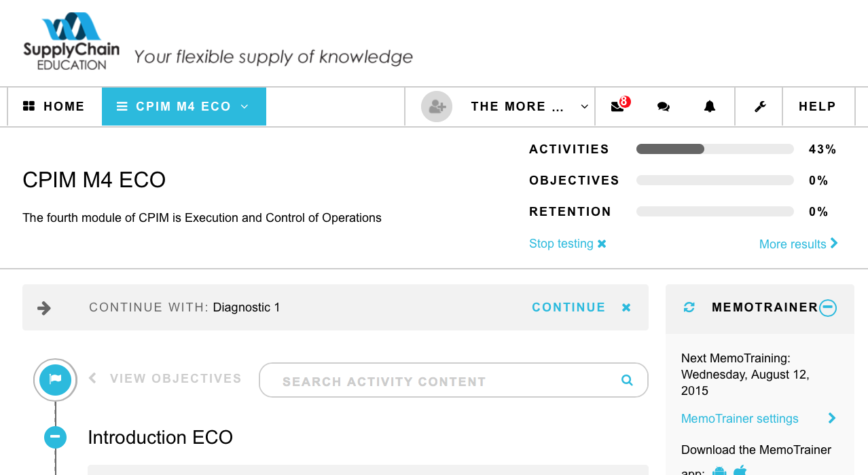Open the notifications bell icon
This screenshot has height=475, width=868.
click(x=710, y=107)
